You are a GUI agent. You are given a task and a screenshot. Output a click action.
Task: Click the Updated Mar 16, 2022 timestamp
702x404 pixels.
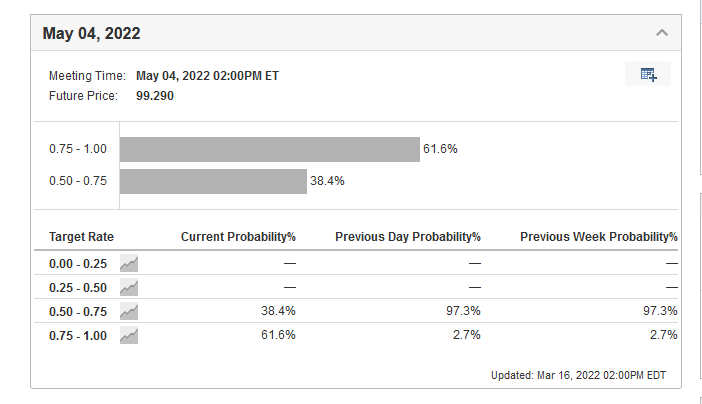click(x=578, y=375)
